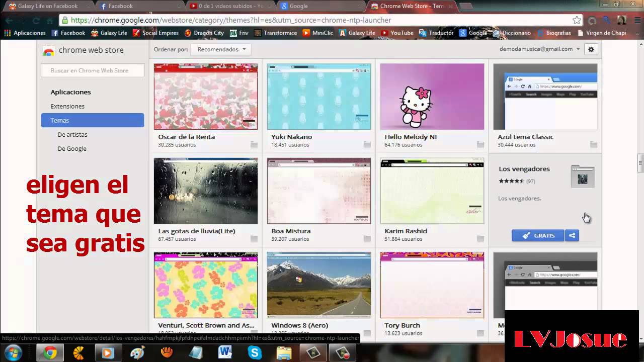Launch Microsoft Word from the taskbar
The image size is (644, 362).
point(225,353)
